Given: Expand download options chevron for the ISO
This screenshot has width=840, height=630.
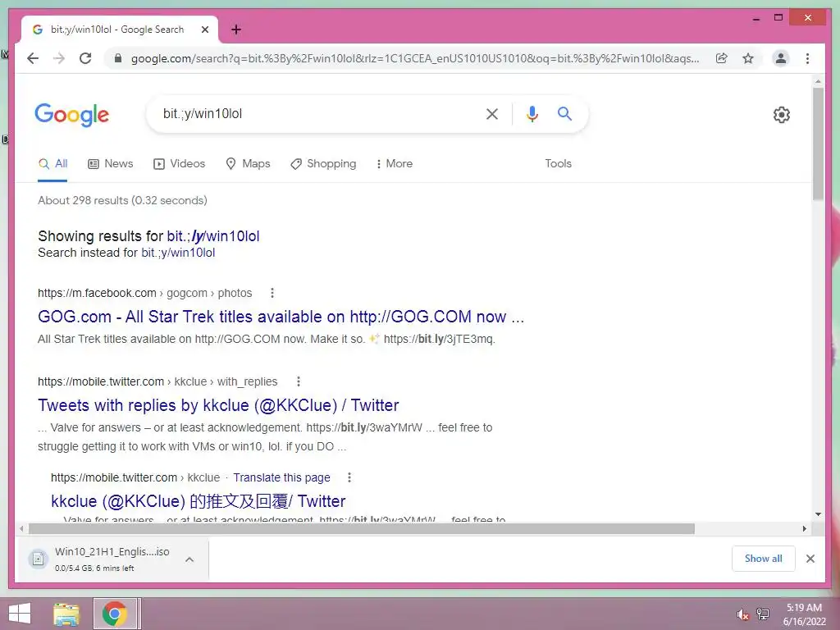Looking at the screenshot, I should click(189, 559).
